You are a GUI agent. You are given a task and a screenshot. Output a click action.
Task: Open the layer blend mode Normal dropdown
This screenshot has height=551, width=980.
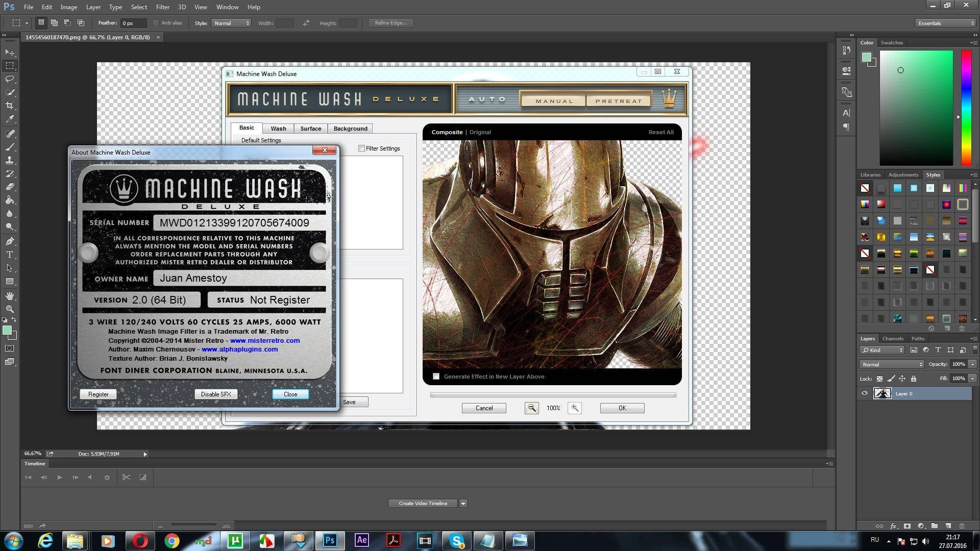click(x=892, y=364)
